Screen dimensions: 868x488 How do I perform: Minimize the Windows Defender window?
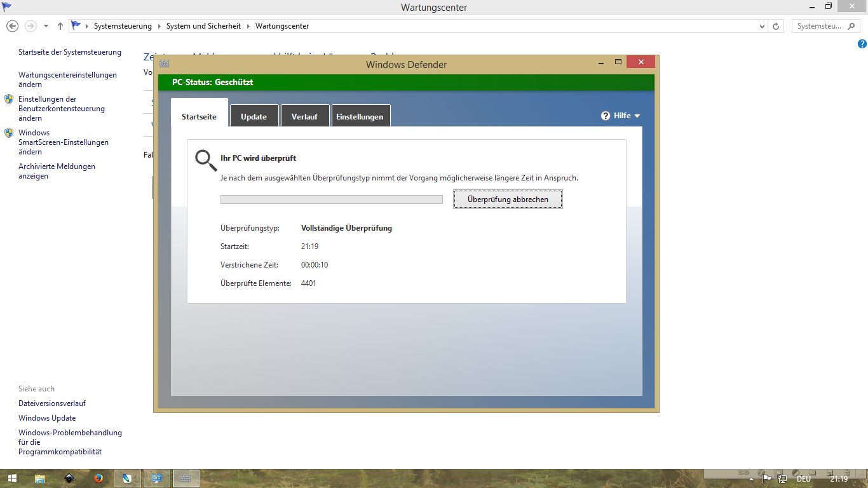601,62
